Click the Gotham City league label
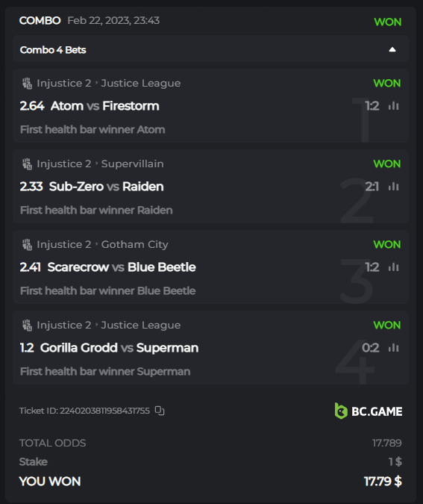 pyautogui.click(x=134, y=245)
